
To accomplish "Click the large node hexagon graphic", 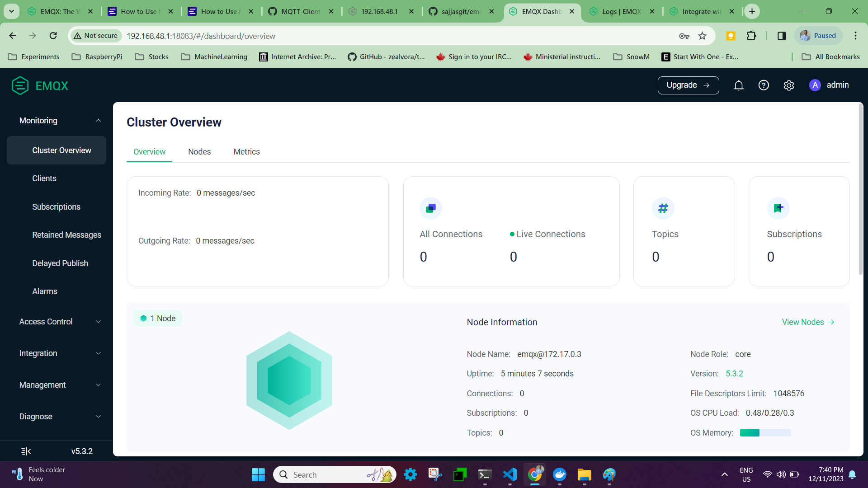I will click(x=289, y=380).
